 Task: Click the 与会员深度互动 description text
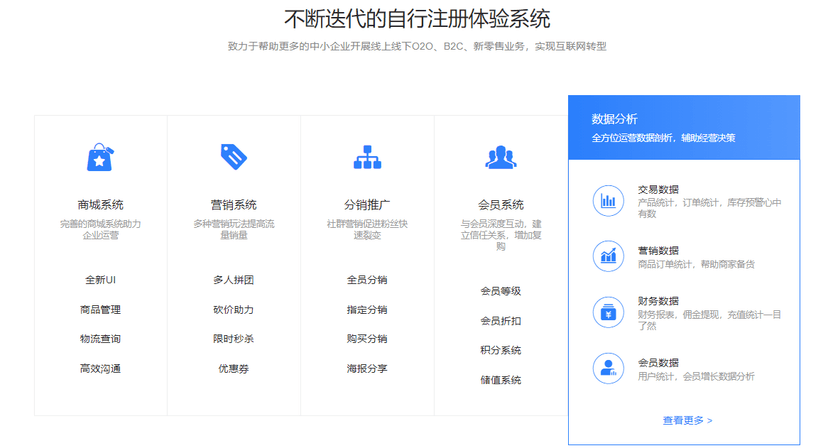coord(501,235)
